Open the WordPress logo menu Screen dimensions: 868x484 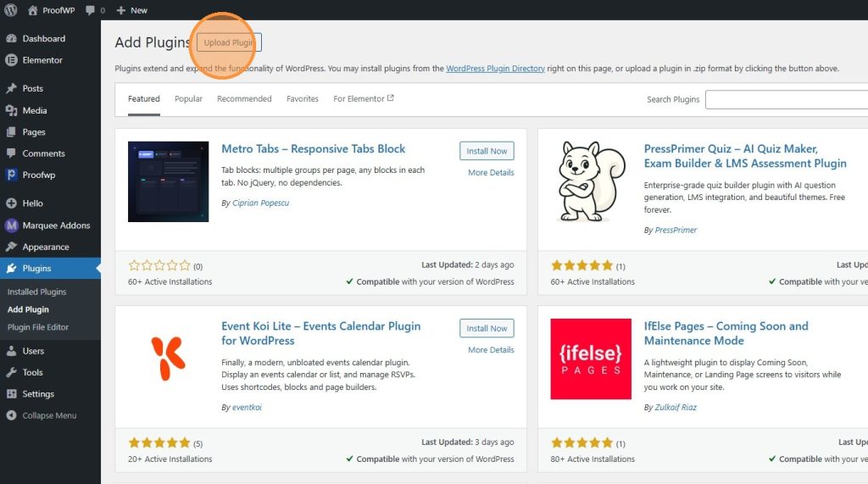tap(10, 10)
